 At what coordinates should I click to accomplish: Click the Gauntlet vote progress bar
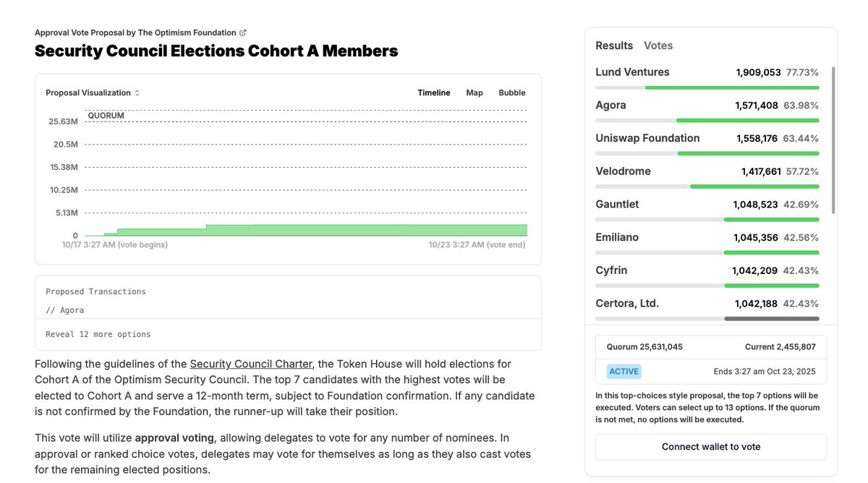click(x=707, y=219)
